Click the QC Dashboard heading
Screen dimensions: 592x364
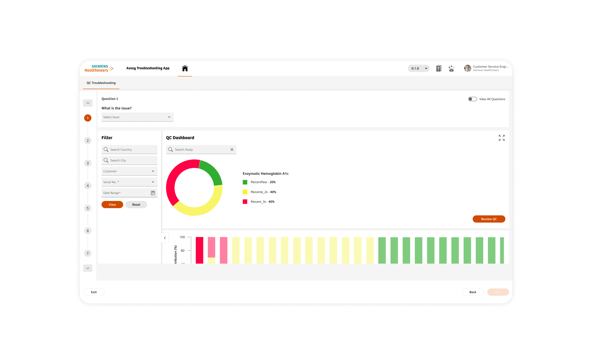[x=180, y=138]
